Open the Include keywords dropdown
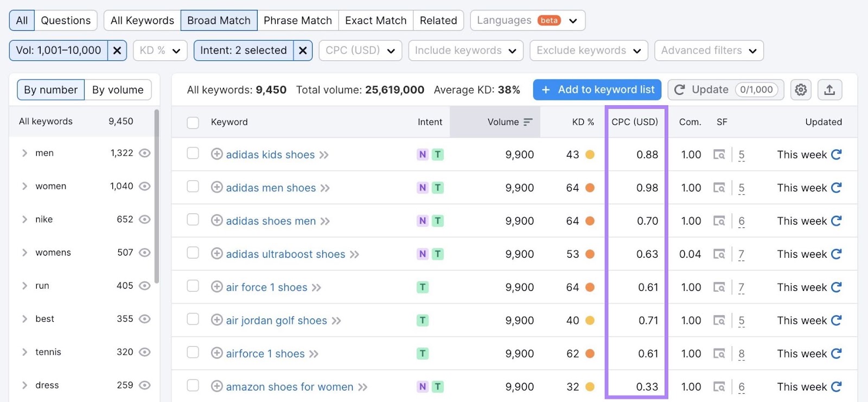868x402 pixels. [465, 50]
